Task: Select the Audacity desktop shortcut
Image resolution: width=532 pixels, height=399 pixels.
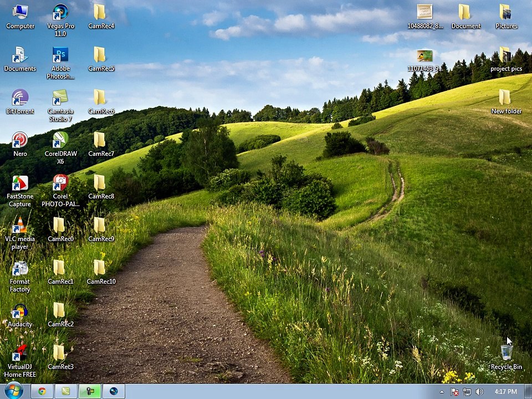Action: click(x=20, y=315)
